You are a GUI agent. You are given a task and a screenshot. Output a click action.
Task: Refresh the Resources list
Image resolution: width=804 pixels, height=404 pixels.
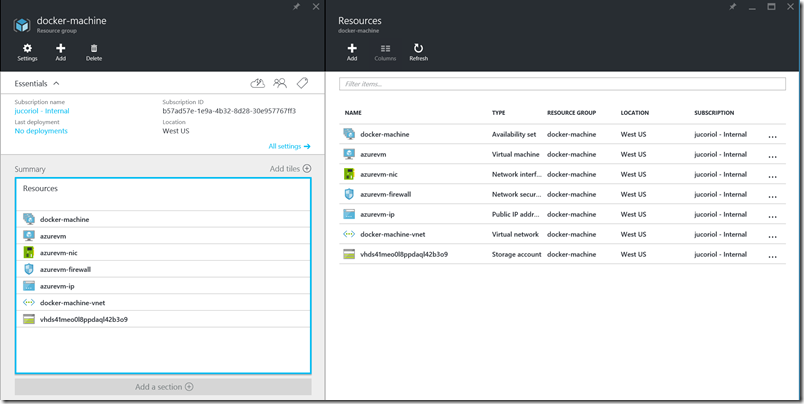pyautogui.click(x=418, y=52)
